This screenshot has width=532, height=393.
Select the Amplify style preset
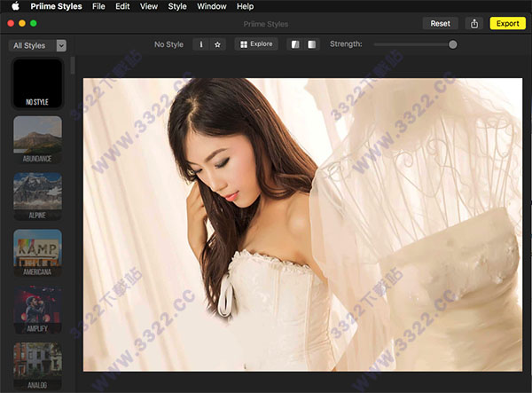coord(38,310)
